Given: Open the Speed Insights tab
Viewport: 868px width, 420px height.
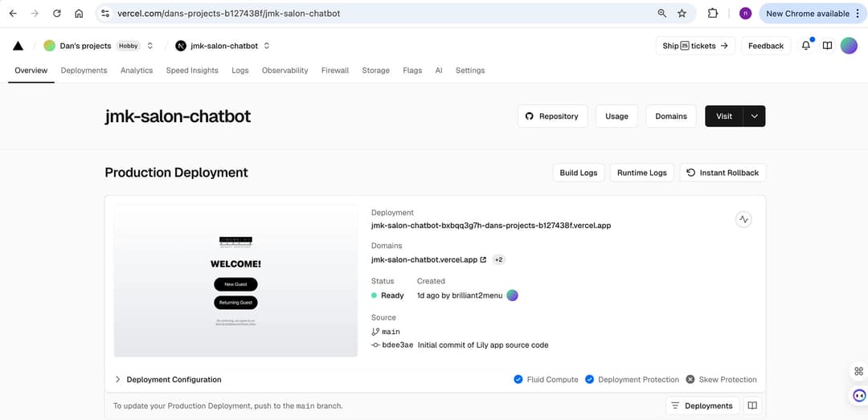Looking at the screenshot, I should pos(192,71).
